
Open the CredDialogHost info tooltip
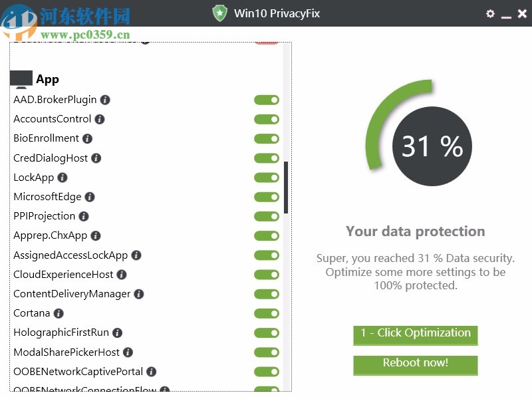[96, 158]
